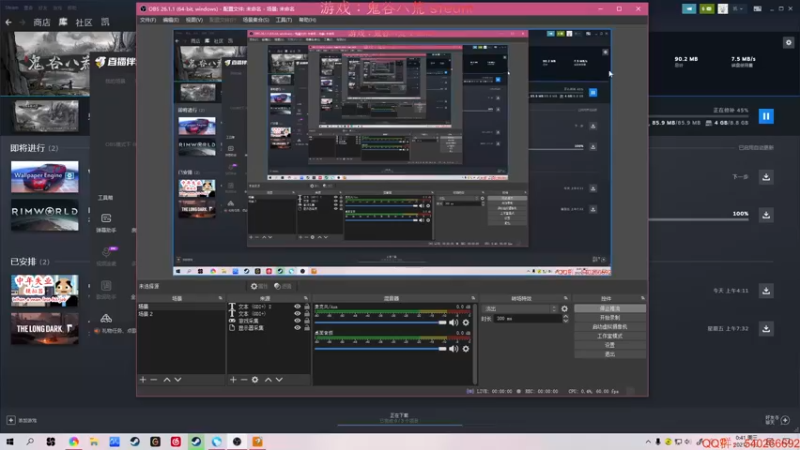Click OBS 退出 exit button
This screenshot has height=450, width=800.
pyautogui.click(x=610, y=354)
